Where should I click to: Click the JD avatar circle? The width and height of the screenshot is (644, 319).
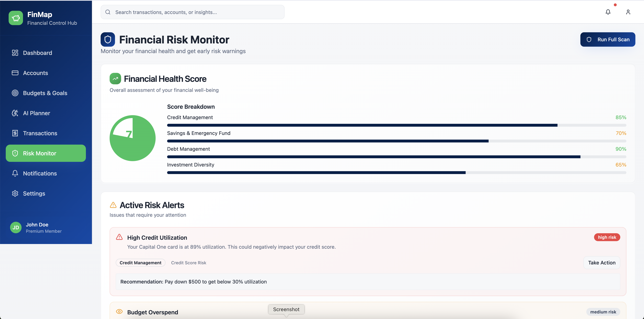click(16, 227)
